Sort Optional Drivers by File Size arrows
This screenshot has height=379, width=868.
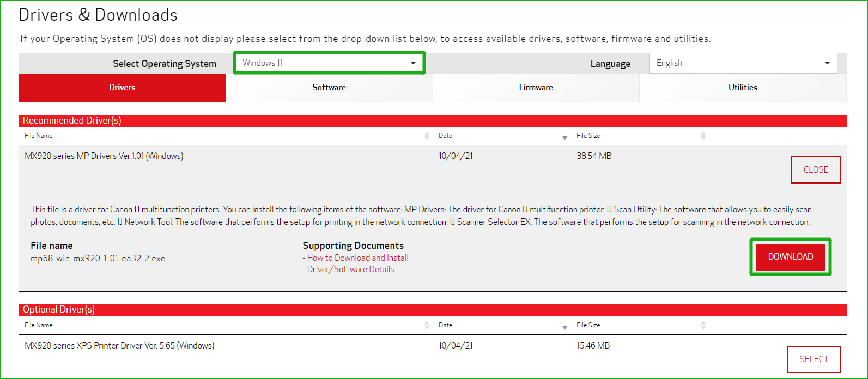(703, 325)
